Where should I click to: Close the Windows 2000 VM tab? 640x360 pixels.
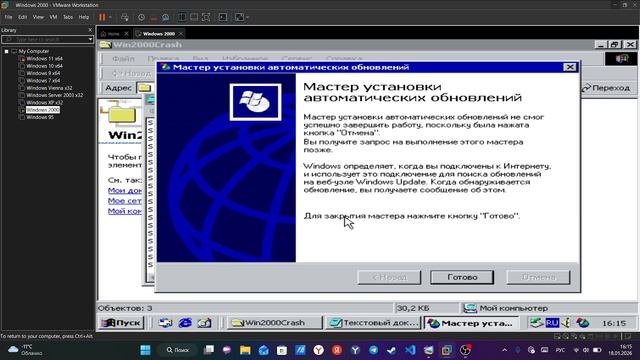[x=181, y=34]
